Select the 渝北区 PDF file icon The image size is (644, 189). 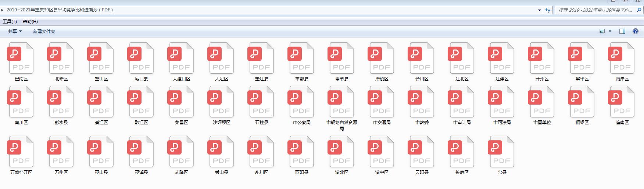[341, 152]
